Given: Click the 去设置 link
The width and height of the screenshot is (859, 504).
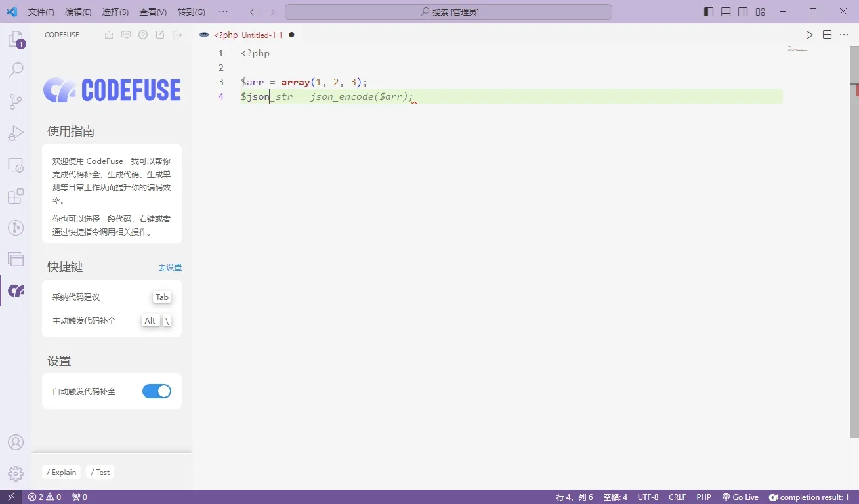Looking at the screenshot, I should [x=170, y=268].
